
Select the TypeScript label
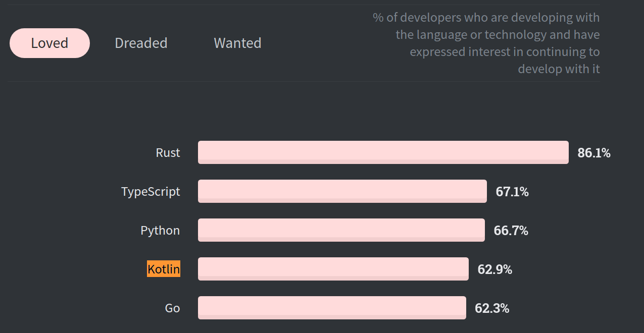click(x=151, y=192)
